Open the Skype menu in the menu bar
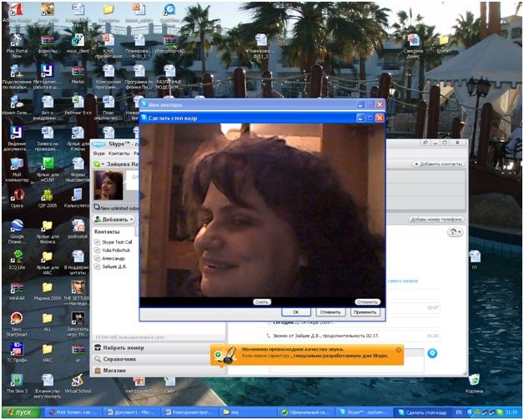 click(x=99, y=154)
